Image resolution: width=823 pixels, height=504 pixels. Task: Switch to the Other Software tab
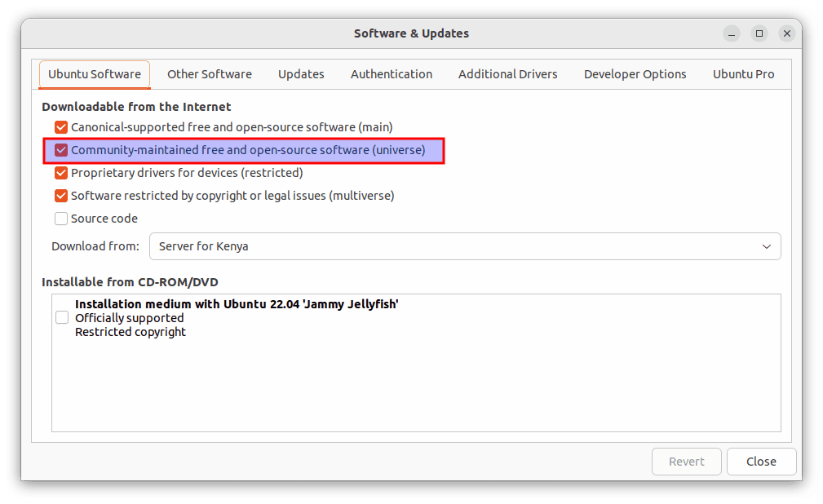point(210,74)
